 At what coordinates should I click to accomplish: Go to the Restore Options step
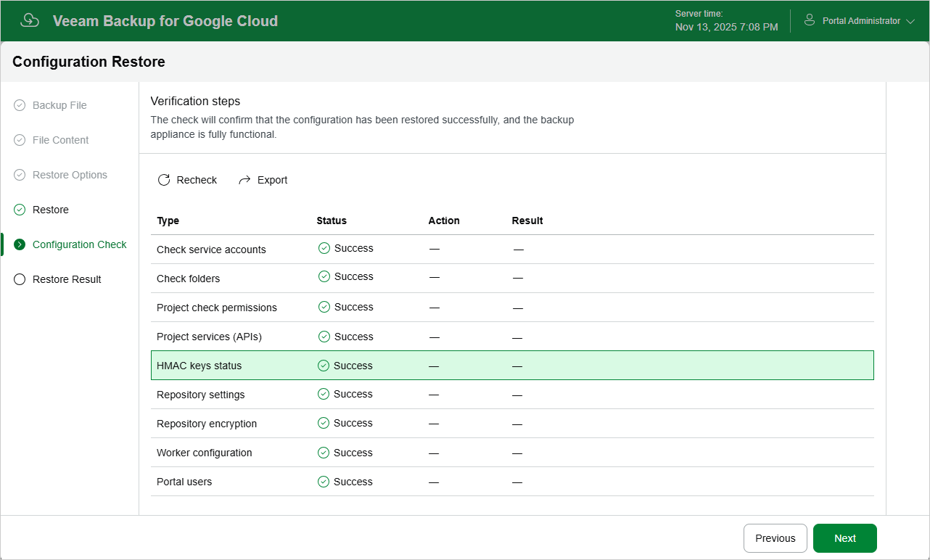70,175
